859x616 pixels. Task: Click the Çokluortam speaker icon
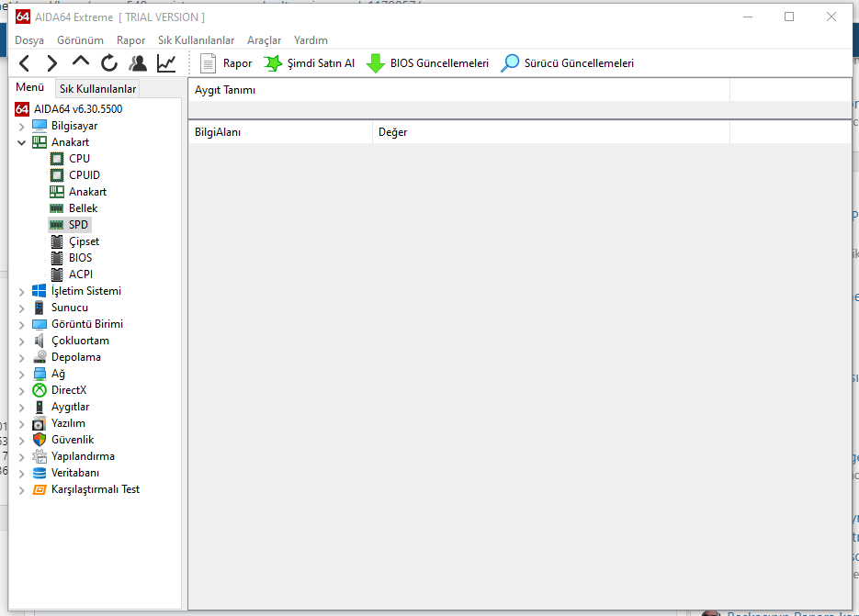(x=39, y=341)
